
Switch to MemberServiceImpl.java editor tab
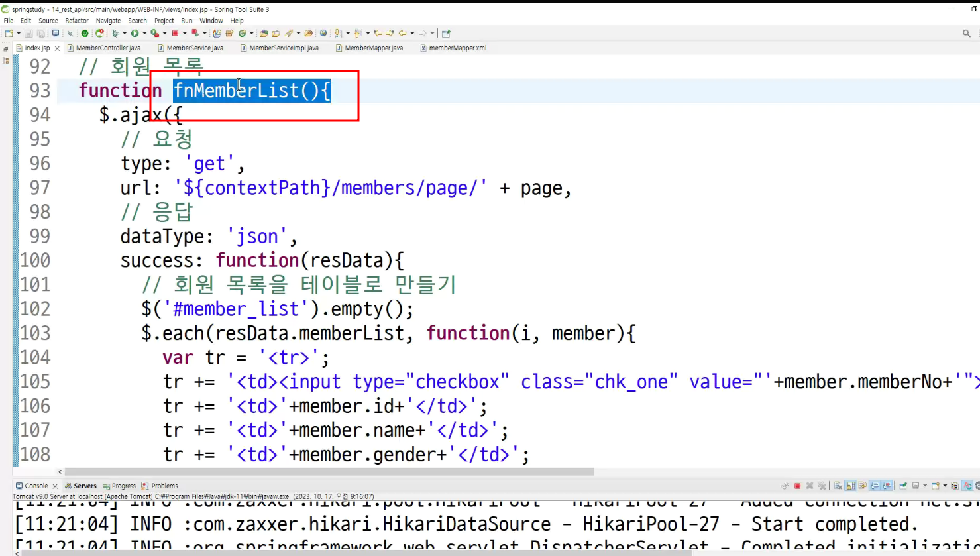(280, 48)
